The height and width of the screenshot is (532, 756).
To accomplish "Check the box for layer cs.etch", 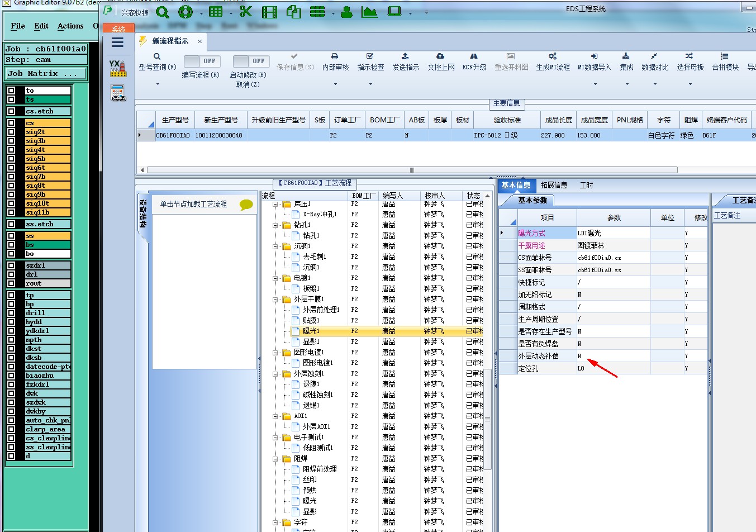I will click(x=11, y=111).
